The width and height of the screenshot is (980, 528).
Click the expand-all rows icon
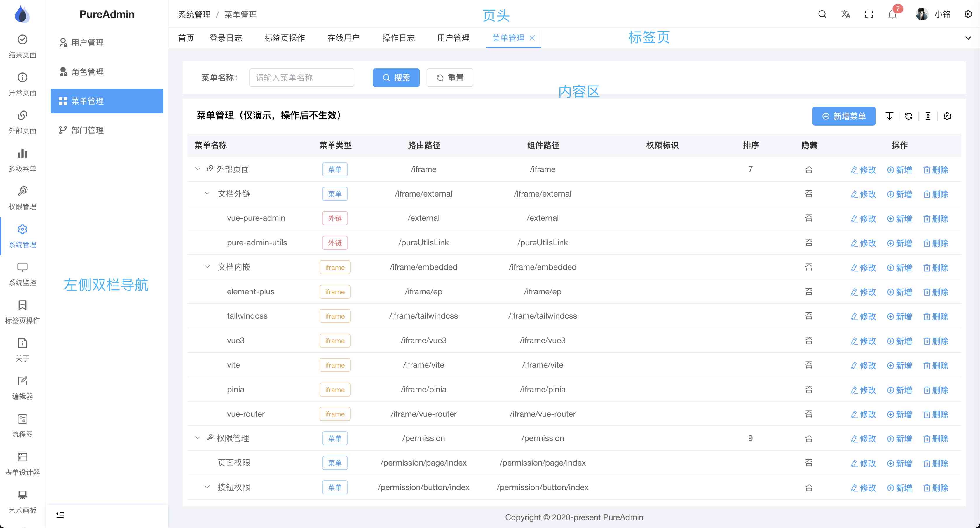889,116
